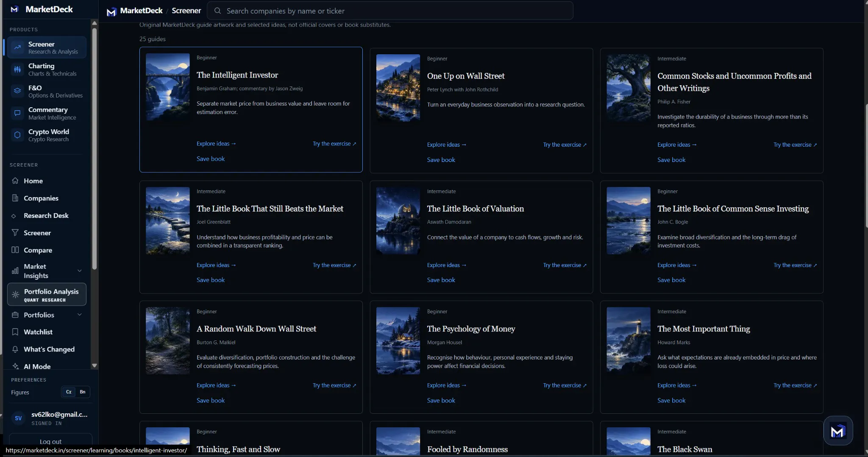Open The Most Important Thing lighthouse thumbnail
Viewport: 868px width, 457px height.
(629, 340)
